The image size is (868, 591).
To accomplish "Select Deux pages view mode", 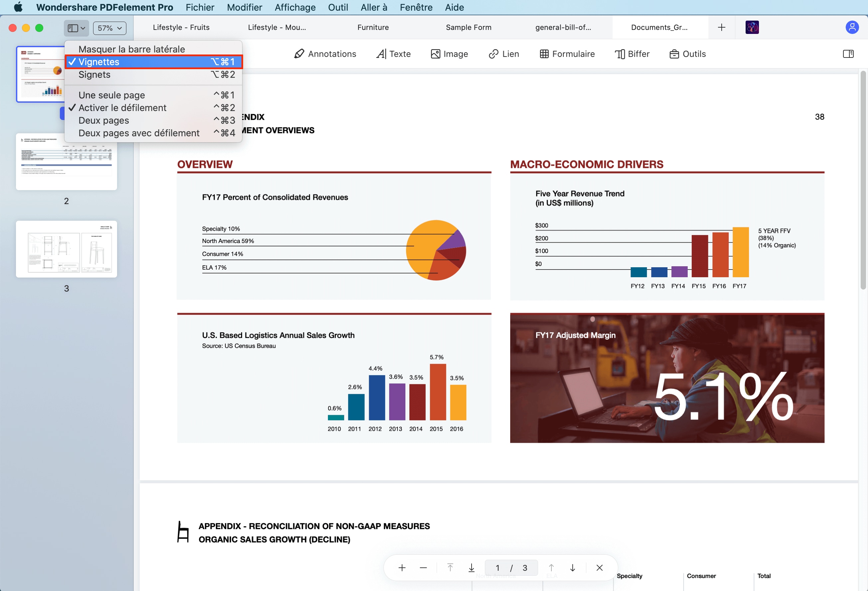I will (103, 120).
